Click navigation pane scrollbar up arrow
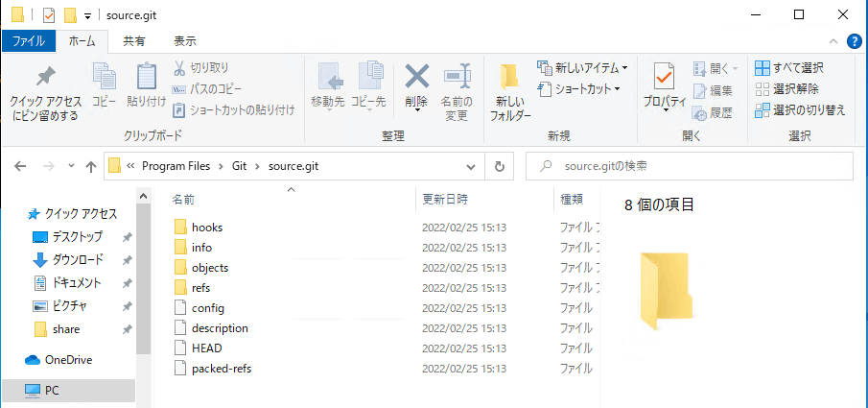Image resolution: width=868 pixels, height=408 pixels. (x=143, y=196)
